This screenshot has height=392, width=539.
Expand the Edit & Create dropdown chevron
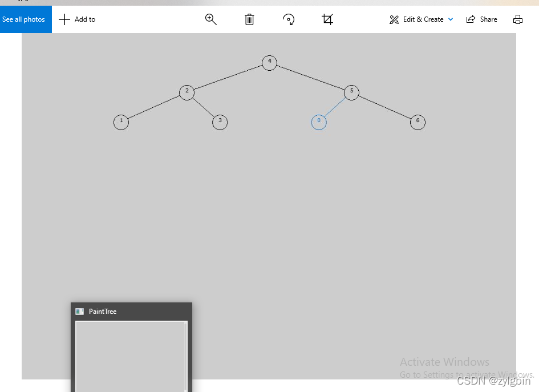(x=451, y=19)
